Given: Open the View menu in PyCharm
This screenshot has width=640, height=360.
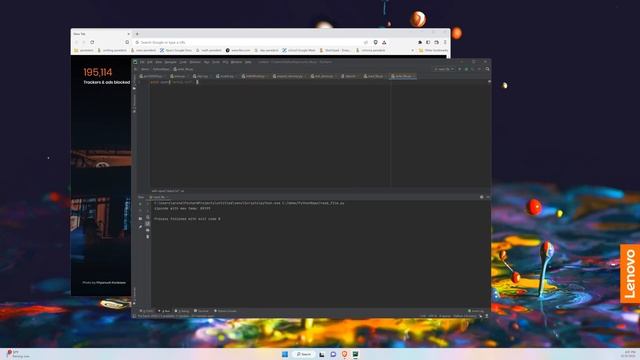Looking at the screenshot, I should (158, 62).
